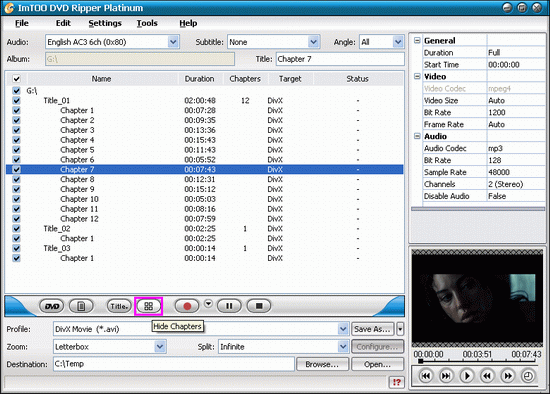Uncheck the Title_02 checkbox
The height and width of the screenshot is (394, 550).
(x=16, y=228)
